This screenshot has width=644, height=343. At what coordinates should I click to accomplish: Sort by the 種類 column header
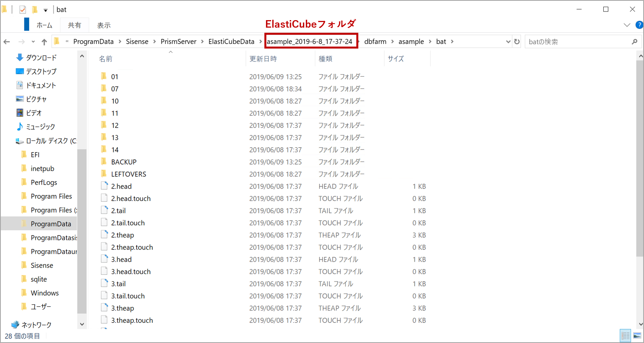tap(325, 59)
